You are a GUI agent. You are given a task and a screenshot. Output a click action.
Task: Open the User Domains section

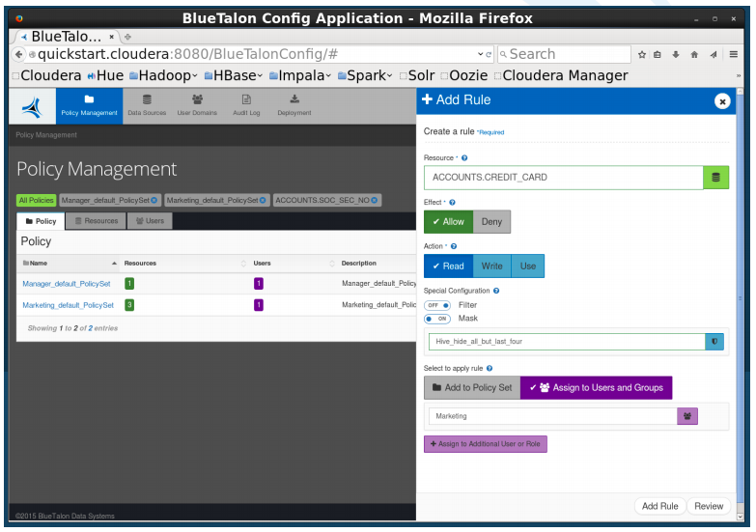point(197,105)
